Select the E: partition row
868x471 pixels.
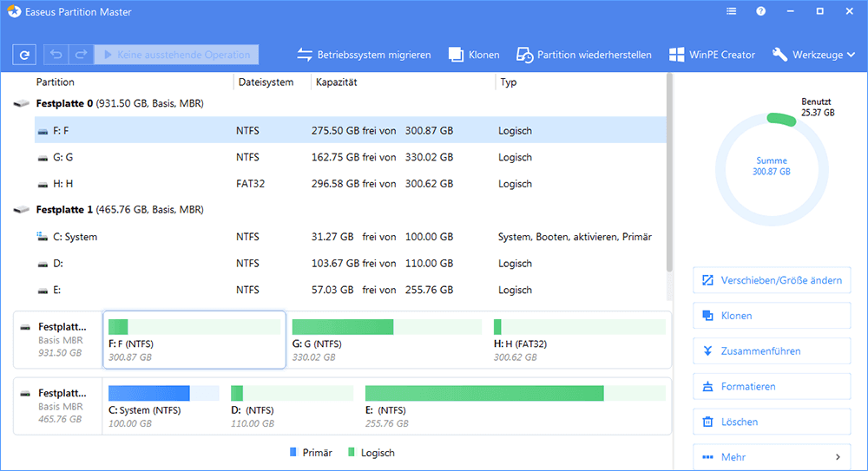point(351,290)
